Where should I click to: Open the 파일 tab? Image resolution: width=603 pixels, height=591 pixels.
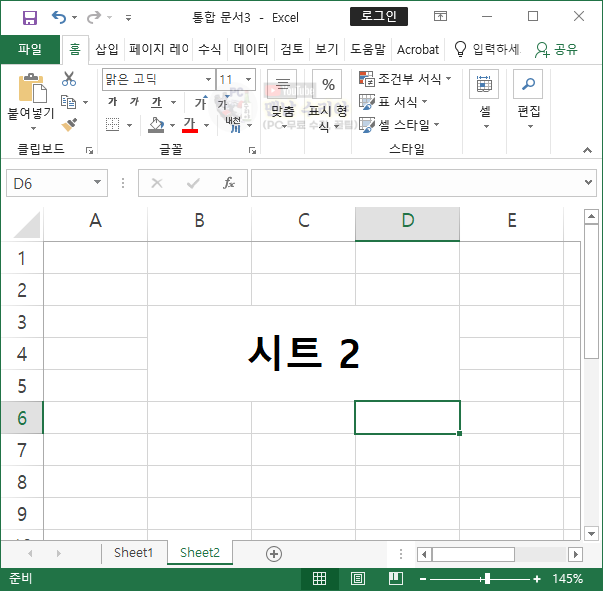30,49
